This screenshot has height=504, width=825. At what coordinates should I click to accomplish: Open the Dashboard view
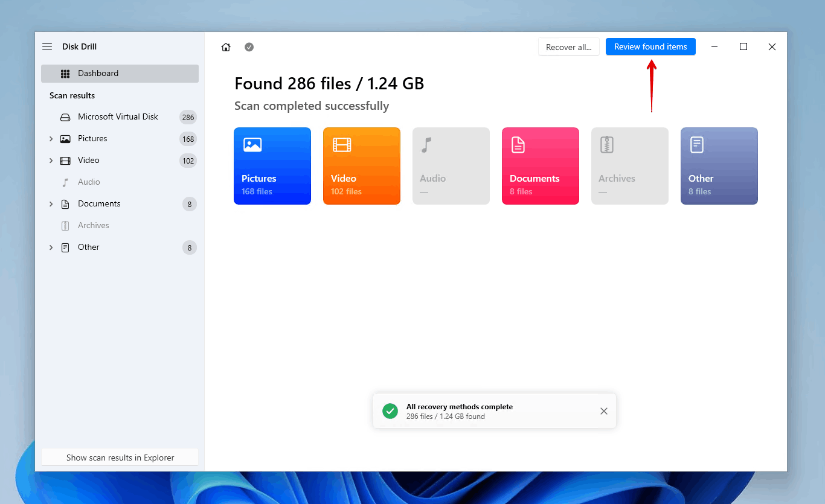point(120,74)
